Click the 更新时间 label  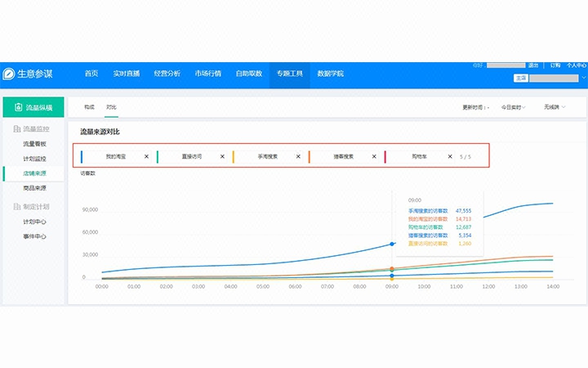475,107
